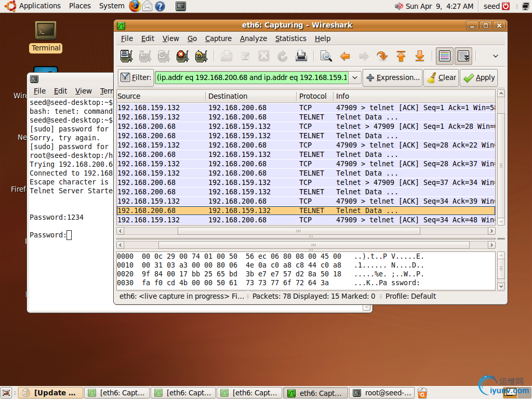Open the Applications menu in top panel
This screenshot has height=399, width=532.
39,6
